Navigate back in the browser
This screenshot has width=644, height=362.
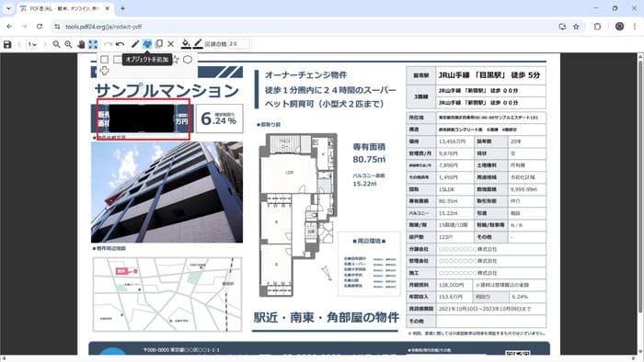9,27
